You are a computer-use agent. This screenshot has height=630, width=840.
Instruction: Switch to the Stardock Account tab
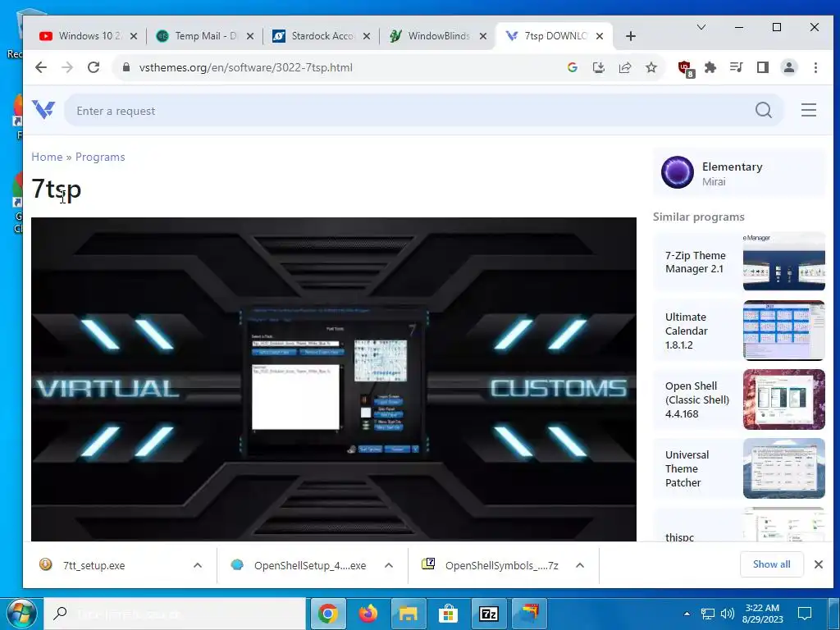[314, 36]
